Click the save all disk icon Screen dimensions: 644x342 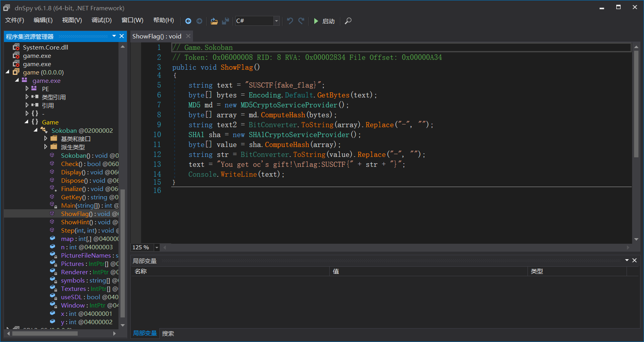225,21
